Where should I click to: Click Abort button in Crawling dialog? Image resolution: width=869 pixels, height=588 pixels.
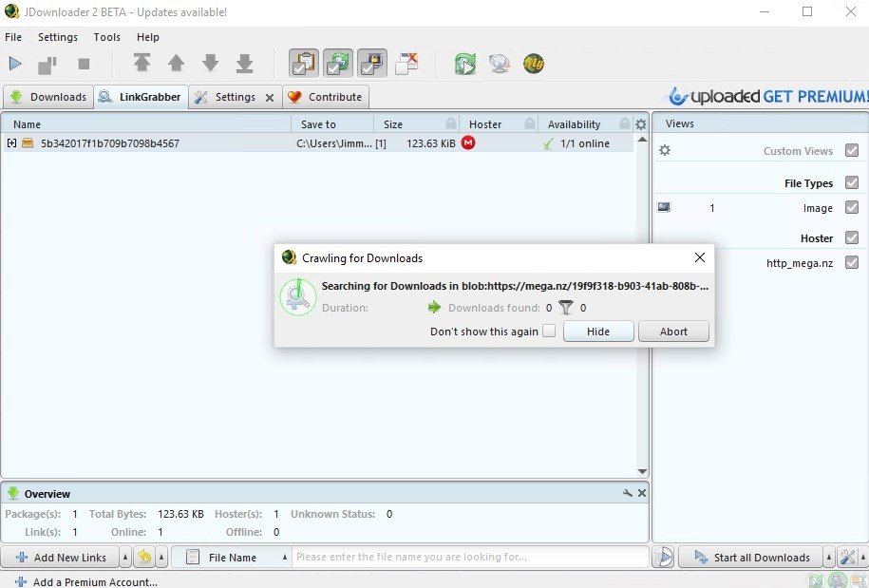pyautogui.click(x=673, y=332)
